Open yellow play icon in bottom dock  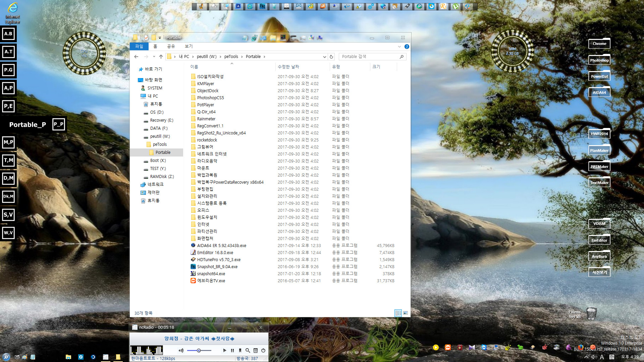(436, 347)
